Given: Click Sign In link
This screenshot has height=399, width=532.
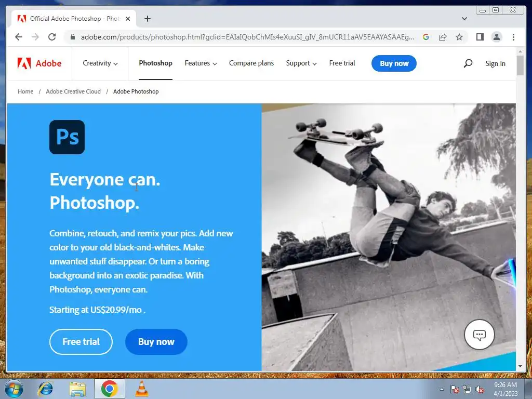Looking at the screenshot, I should pyautogui.click(x=495, y=63).
